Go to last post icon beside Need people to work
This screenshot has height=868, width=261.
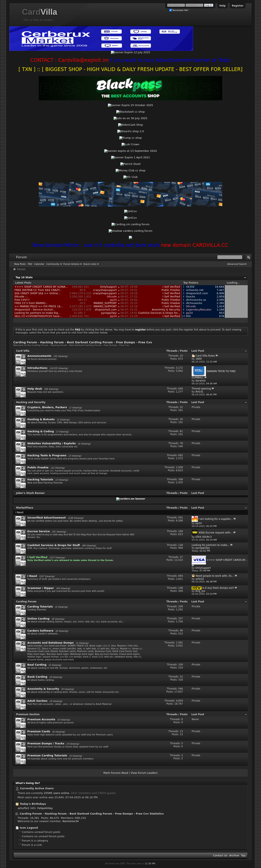(236, 575)
